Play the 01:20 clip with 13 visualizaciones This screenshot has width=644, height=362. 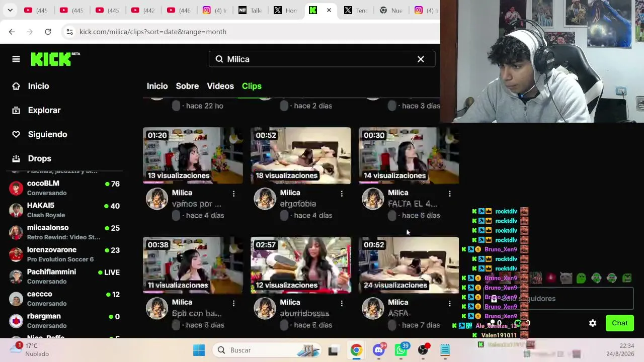tap(193, 155)
